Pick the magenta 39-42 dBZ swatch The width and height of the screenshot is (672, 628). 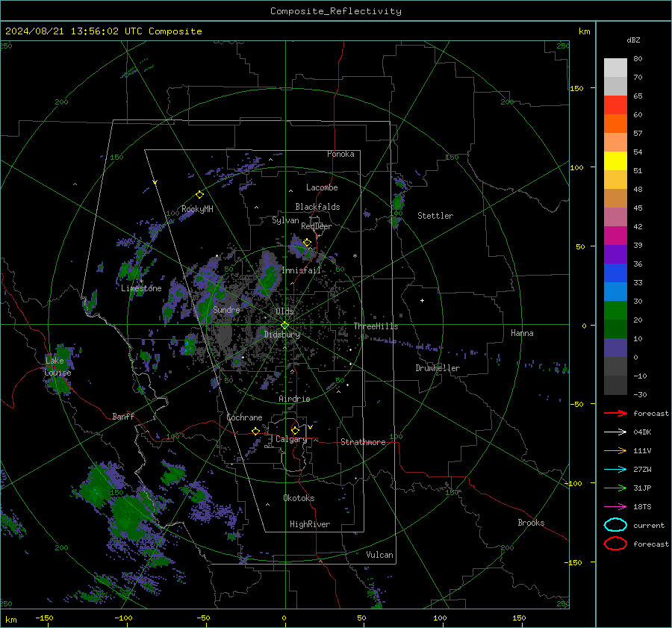tap(615, 236)
